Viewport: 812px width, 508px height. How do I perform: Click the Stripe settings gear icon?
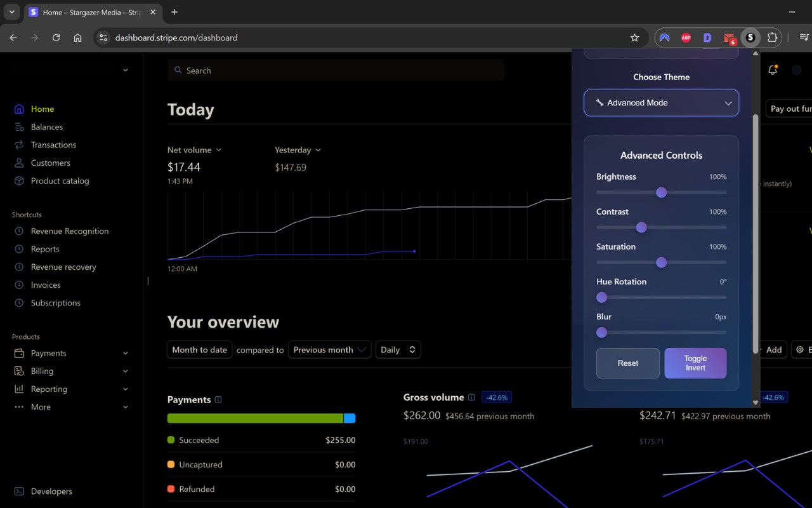796,70
